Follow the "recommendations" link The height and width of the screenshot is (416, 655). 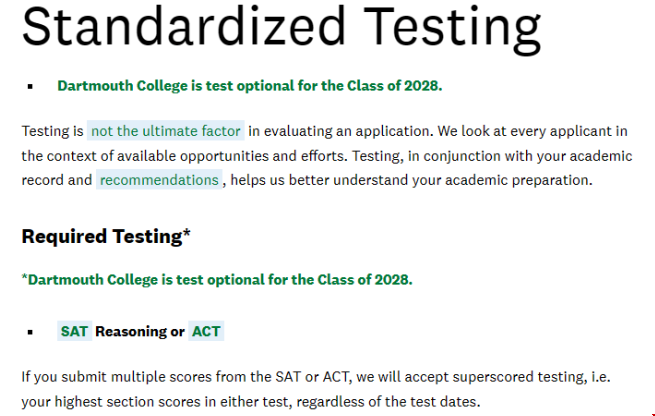[159, 180]
